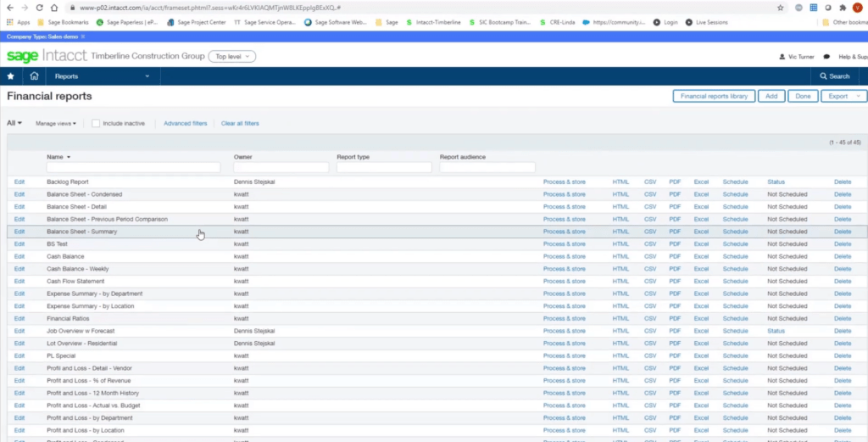Open Sage Project Center bookmark

[x=197, y=23]
